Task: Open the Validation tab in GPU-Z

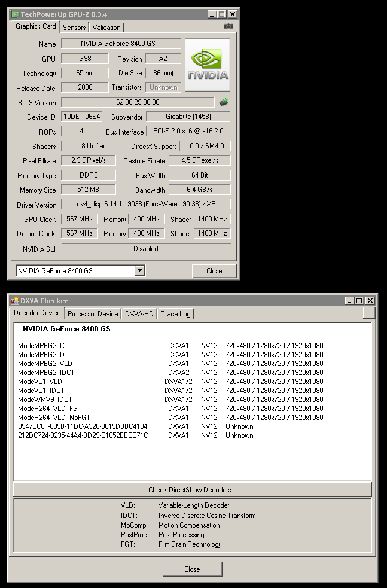Action: click(106, 27)
